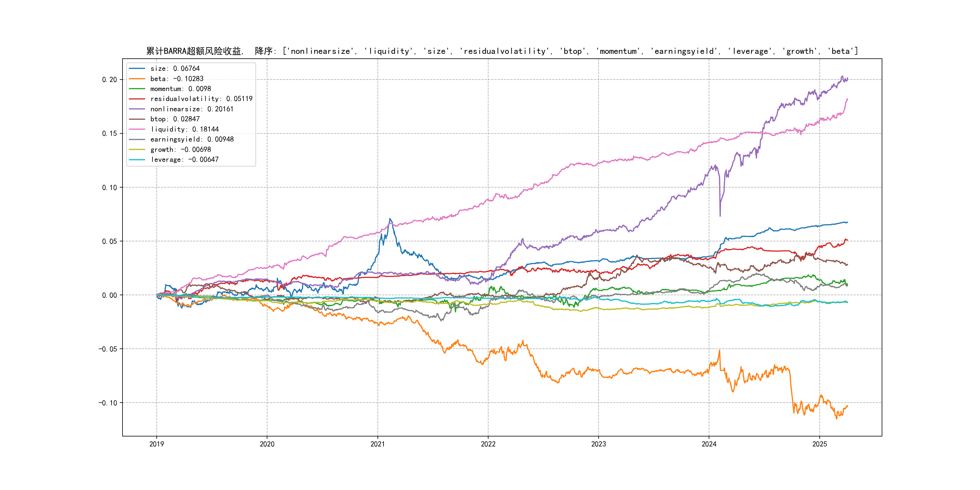The height and width of the screenshot is (490, 980).
Task: Click the pink liquidity legend line sample
Action: pos(137,129)
